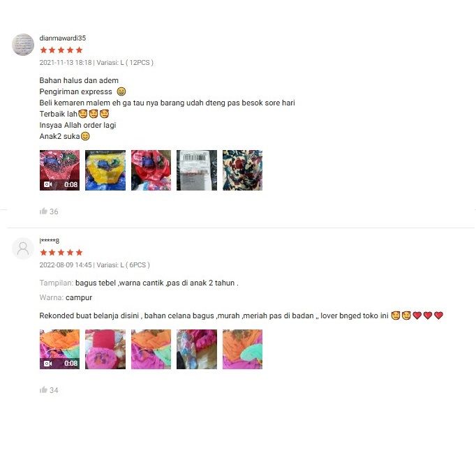Play the red underwear review video
The width and height of the screenshot is (476, 476).
coord(59,170)
